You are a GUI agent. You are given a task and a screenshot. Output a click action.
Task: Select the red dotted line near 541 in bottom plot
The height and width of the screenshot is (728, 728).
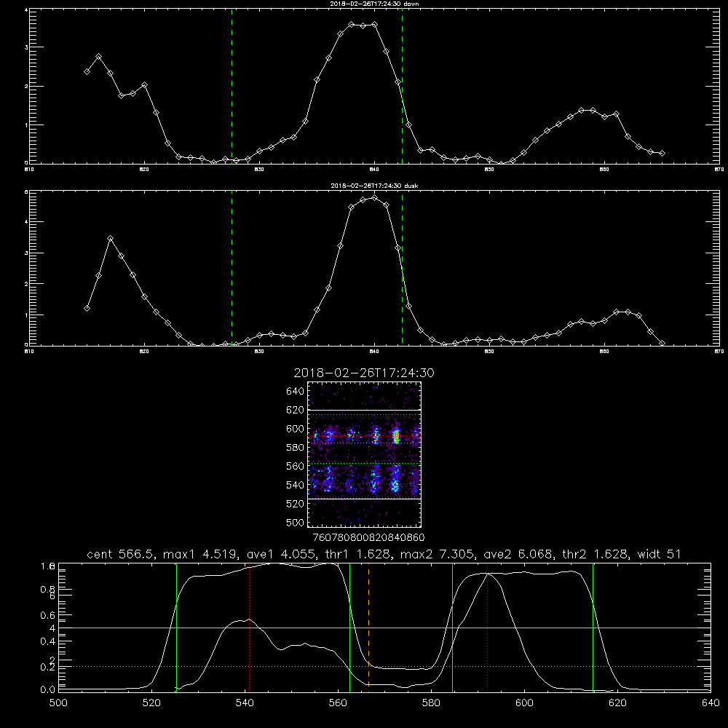point(249,627)
